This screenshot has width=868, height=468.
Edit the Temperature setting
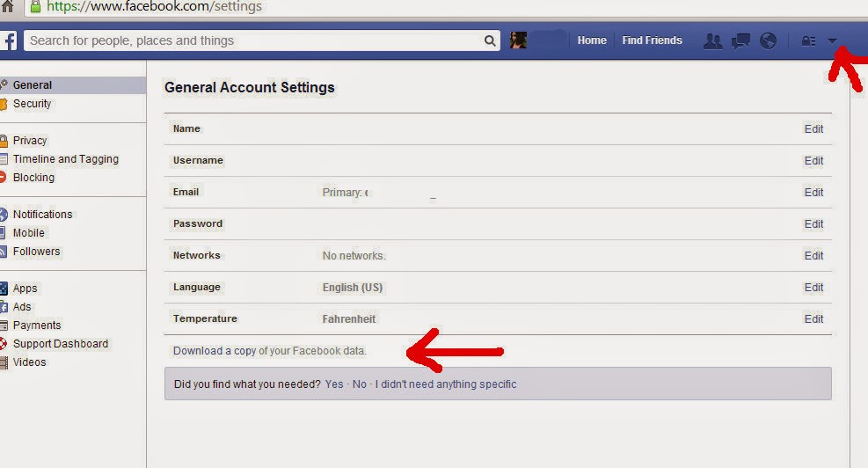813,319
